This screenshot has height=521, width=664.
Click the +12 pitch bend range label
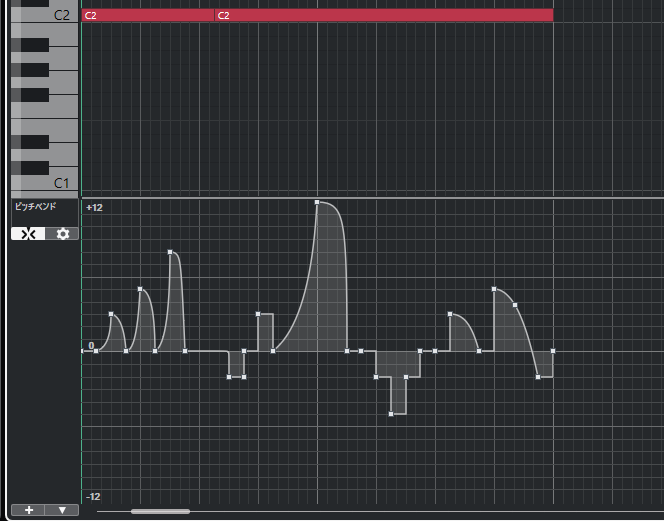(x=94, y=208)
